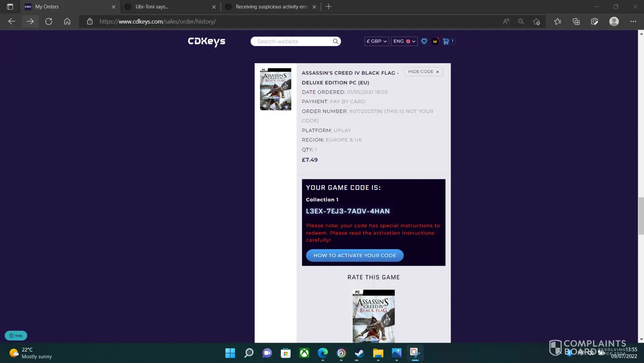Click the Read aloud icon

pos(506,21)
